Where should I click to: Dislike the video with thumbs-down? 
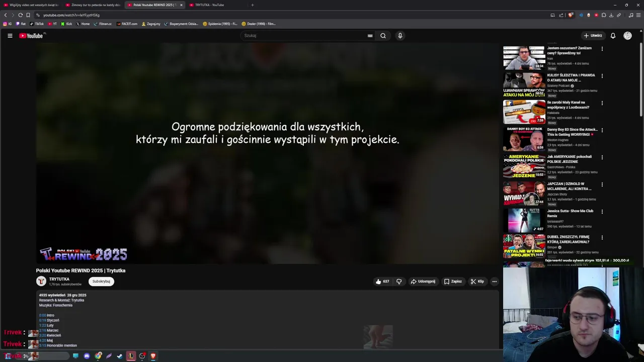click(x=399, y=282)
